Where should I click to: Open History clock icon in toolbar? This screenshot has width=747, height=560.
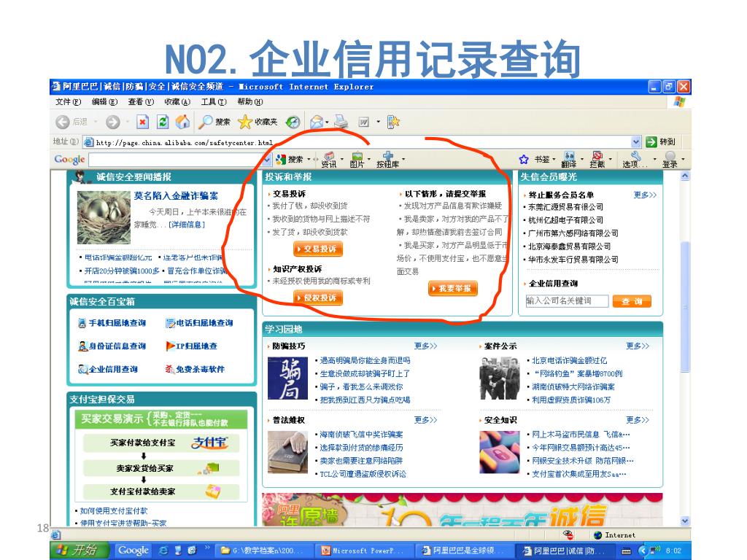293,122
